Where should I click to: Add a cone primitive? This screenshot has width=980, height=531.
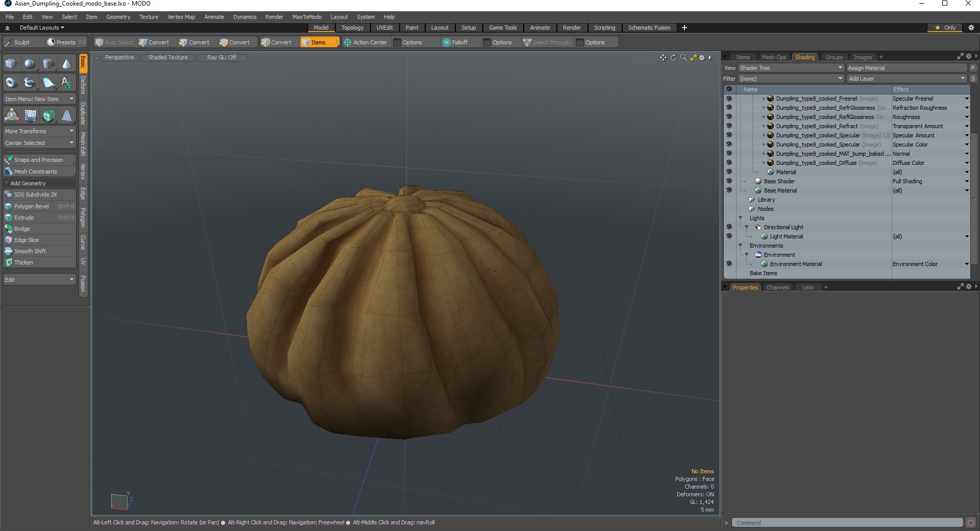[x=66, y=64]
